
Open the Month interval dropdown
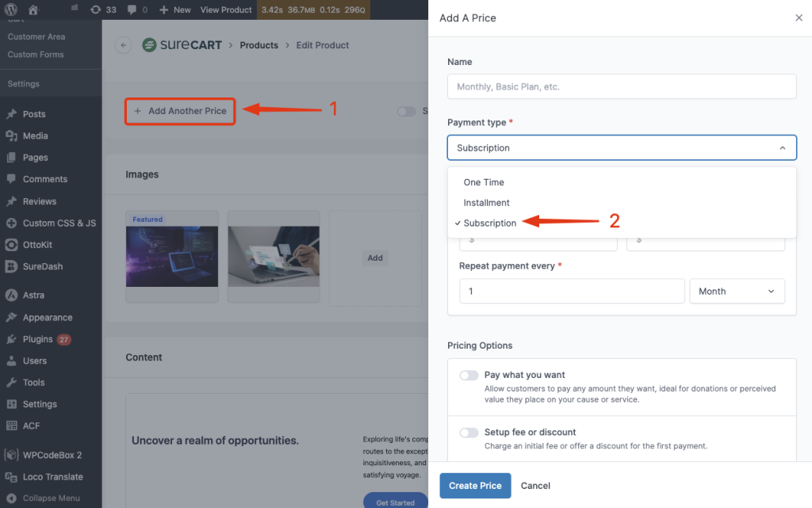click(x=737, y=292)
